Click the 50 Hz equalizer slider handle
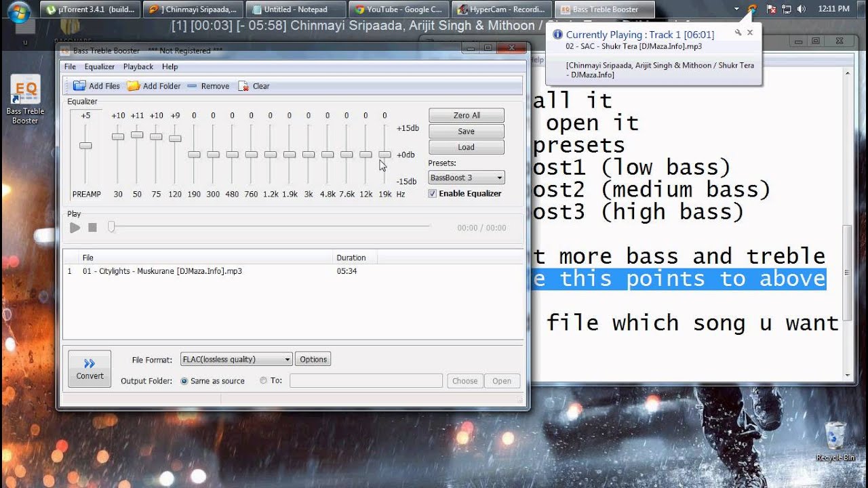Image resolution: width=868 pixels, height=488 pixels. [137, 135]
